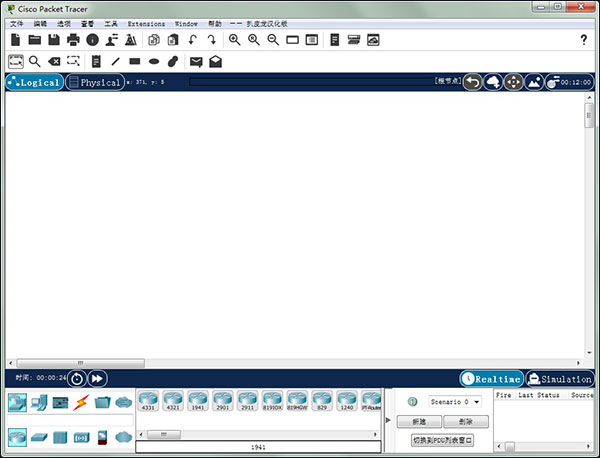Expand the PDU list panel arrow
The image size is (600, 458).
(x=389, y=421)
